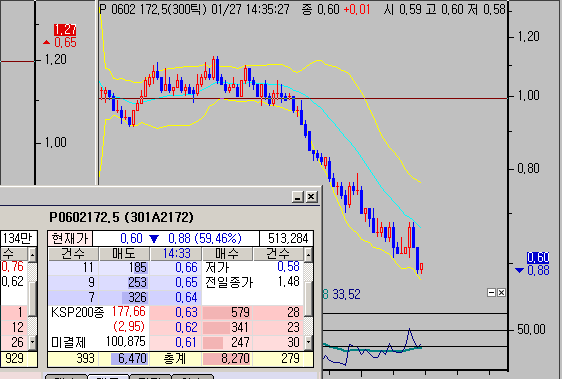
Task: Click the 총계 totals row label
Action: tap(175, 359)
